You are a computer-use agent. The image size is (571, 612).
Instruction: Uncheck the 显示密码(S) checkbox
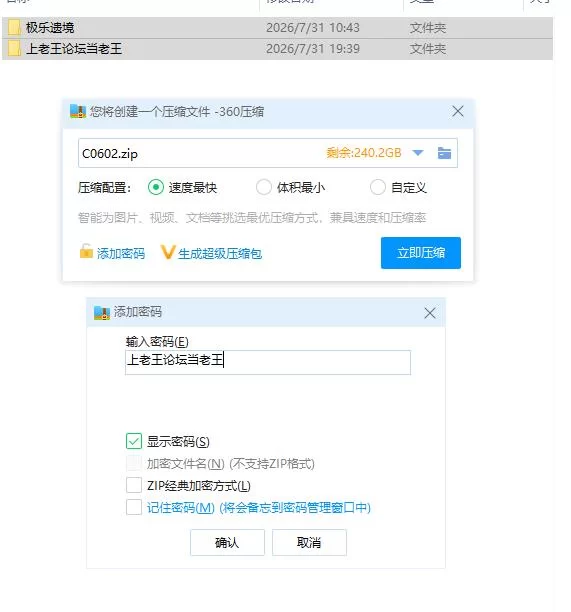click(x=134, y=441)
